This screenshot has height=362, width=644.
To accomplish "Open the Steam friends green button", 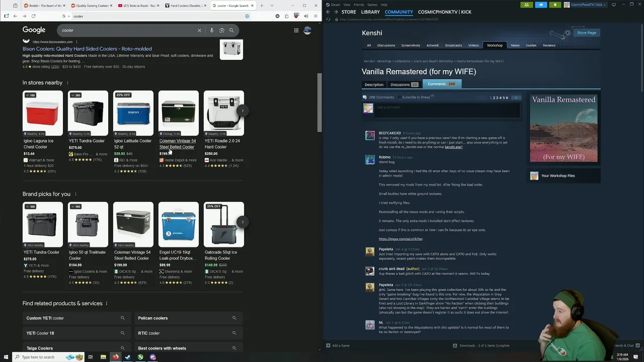I will (526, 5).
